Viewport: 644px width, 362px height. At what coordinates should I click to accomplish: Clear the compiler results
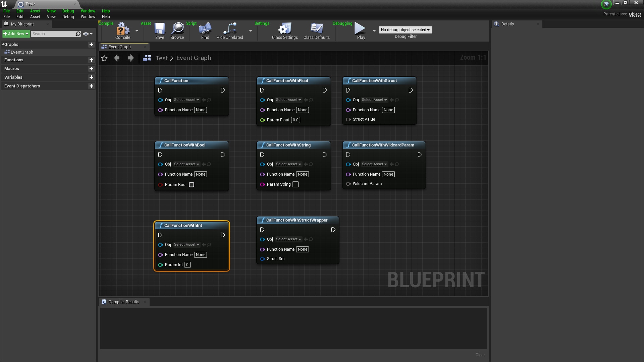480,355
